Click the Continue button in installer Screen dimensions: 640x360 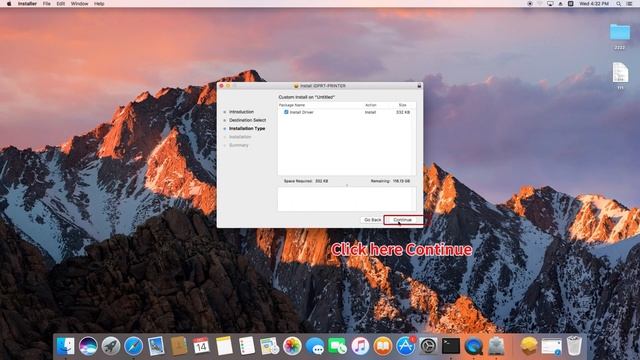[402, 220]
